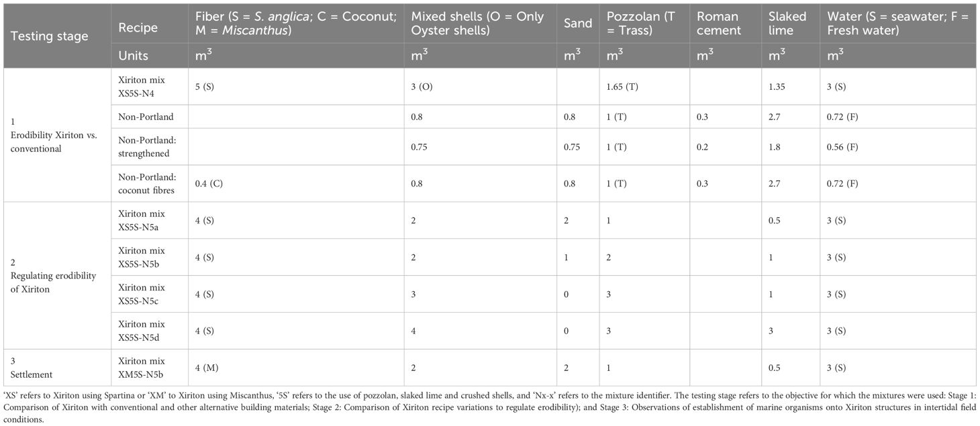Select the 'Mixed shells' column header
The image size is (980, 426).
(477, 22)
